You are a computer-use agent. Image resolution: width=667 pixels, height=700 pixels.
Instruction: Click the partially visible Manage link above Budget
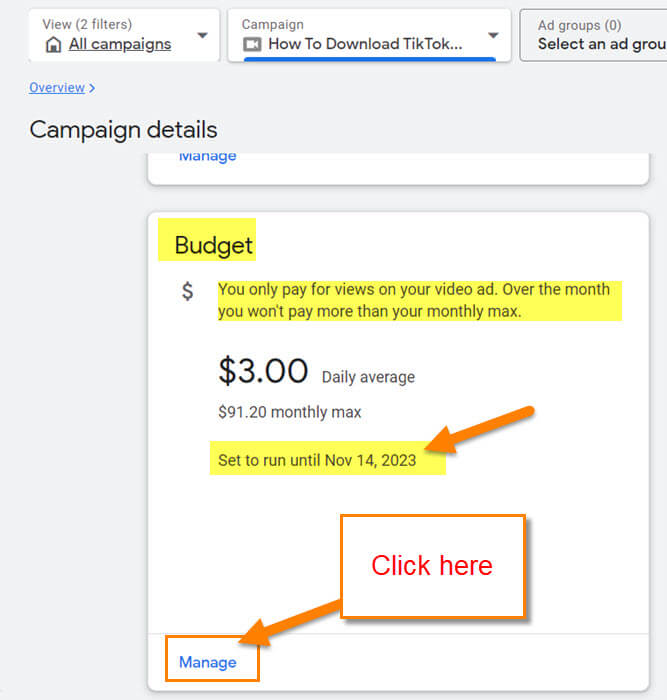208,156
